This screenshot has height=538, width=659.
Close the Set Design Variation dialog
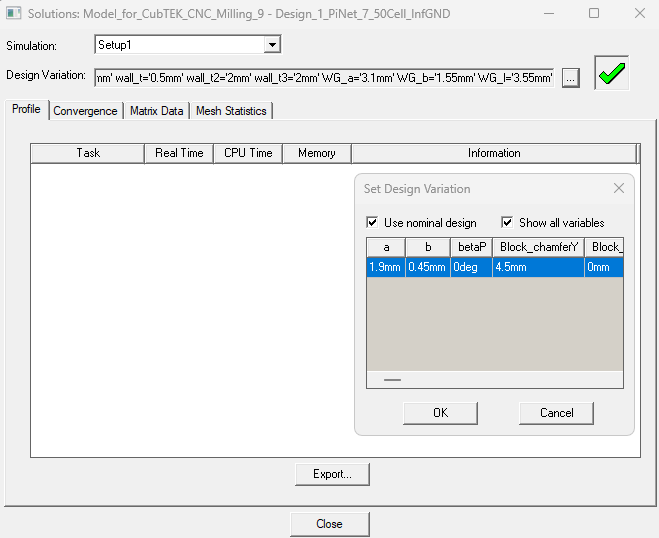click(619, 188)
